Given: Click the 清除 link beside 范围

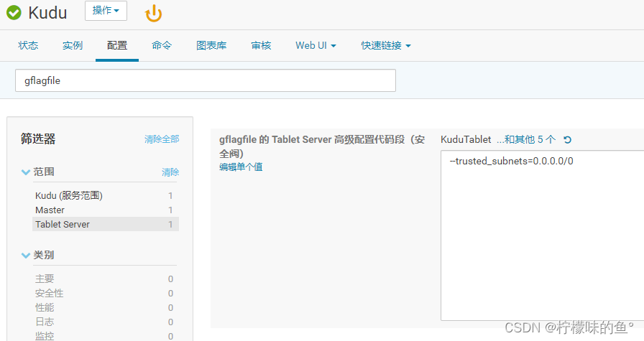Looking at the screenshot, I should point(170,172).
